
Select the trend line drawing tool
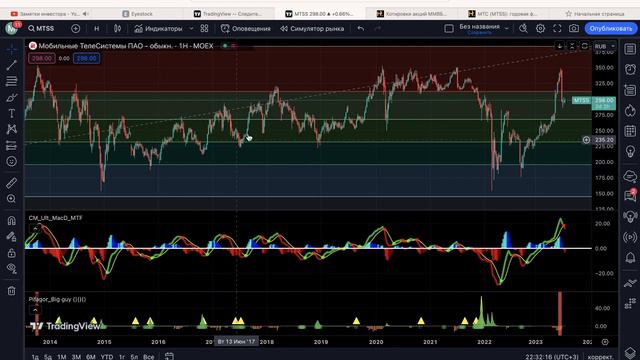[x=11, y=65]
